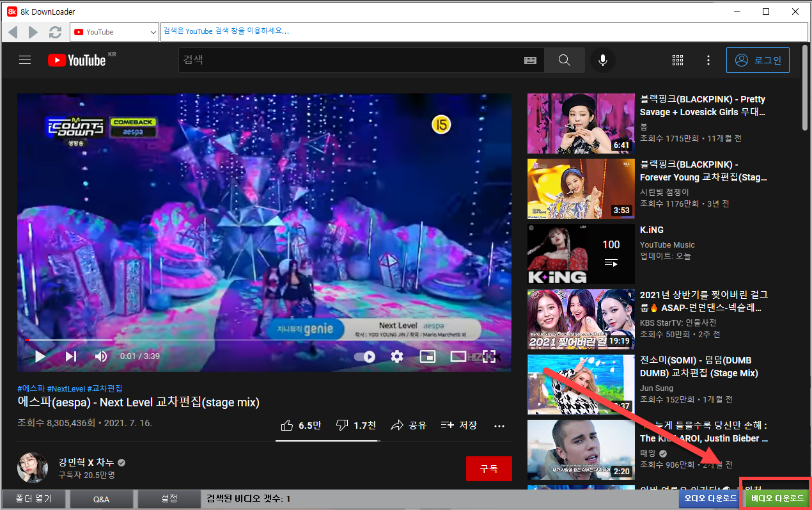Click the YouTube logo

click(77, 60)
